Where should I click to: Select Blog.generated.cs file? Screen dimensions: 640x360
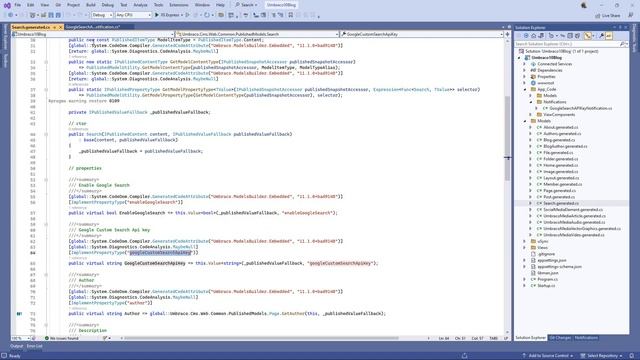[x=559, y=140]
